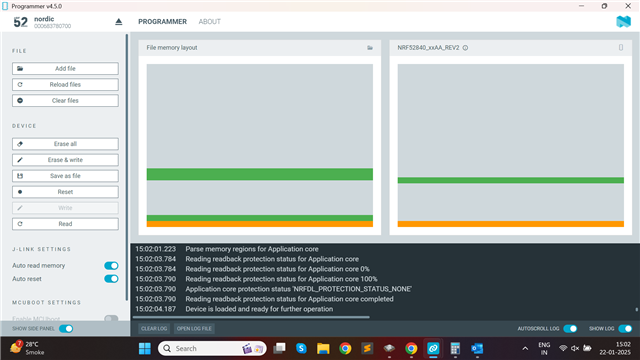The image size is (640, 360).
Task: Open File Explorer from the taskbar
Action: point(323,348)
